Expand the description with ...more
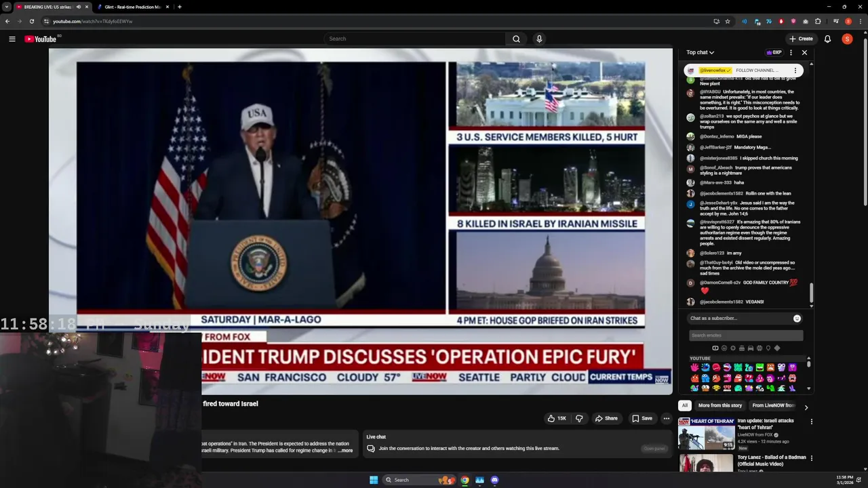868x488 pixels. tap(345, 450)
